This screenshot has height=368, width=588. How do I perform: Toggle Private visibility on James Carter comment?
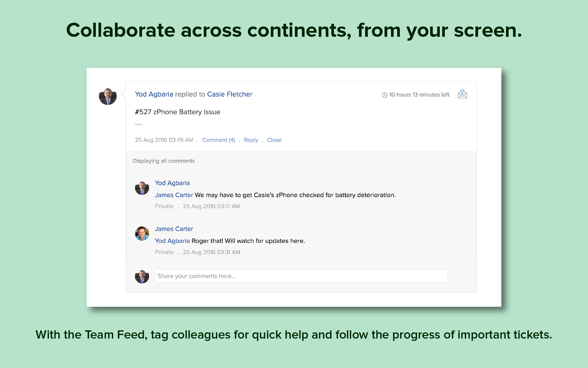164,252
